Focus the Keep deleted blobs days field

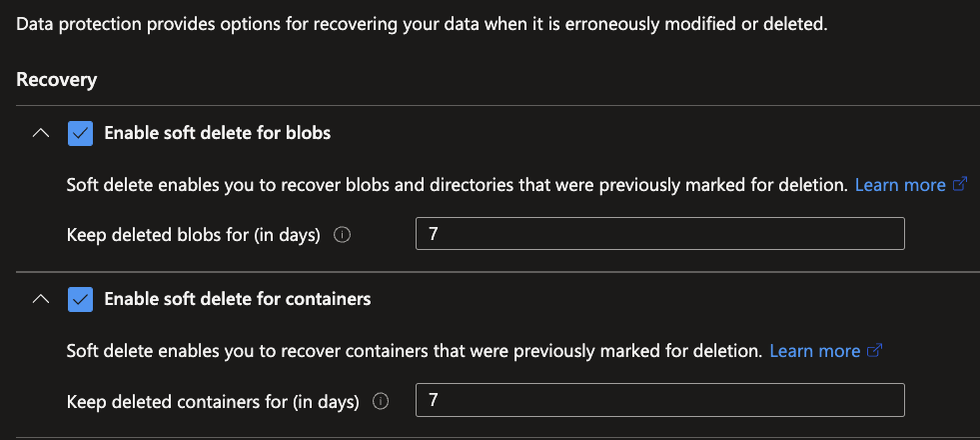point(659,235)
